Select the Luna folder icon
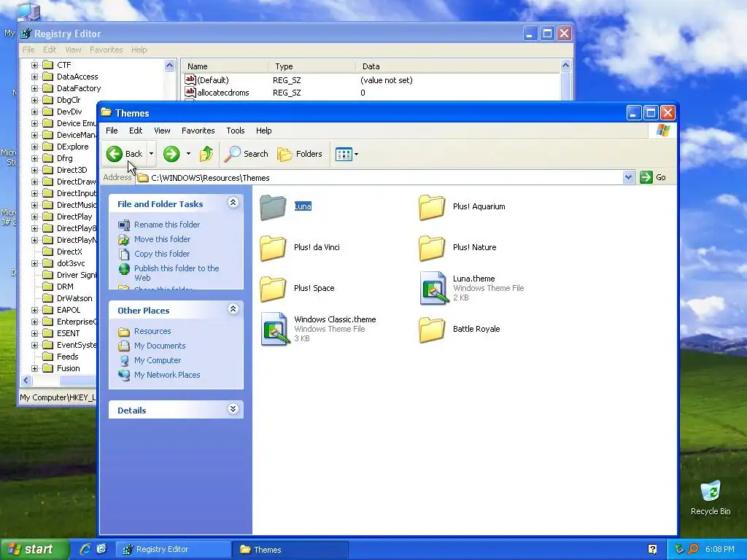This screenshot has width=747, height=560. 273,207
